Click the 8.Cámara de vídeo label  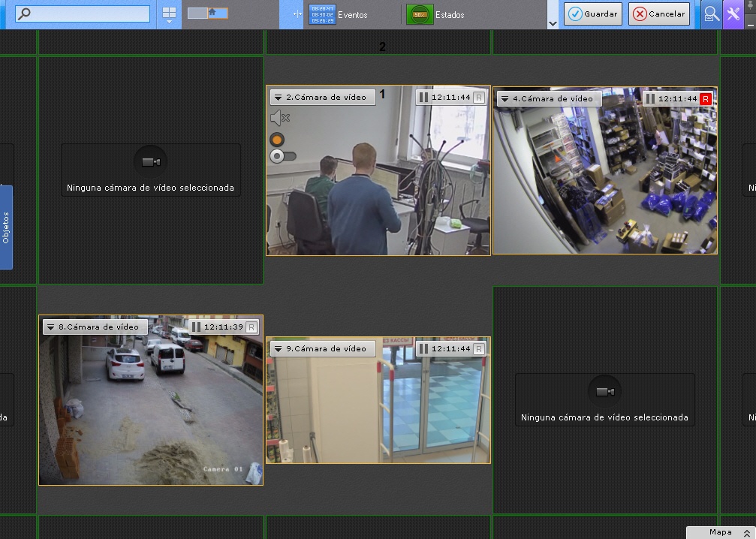[x=99, y=327]
